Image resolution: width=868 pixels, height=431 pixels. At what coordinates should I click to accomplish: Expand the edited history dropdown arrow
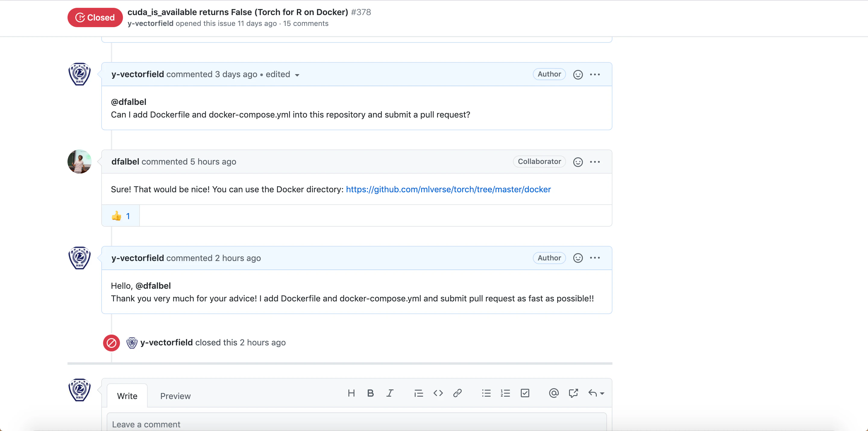[x=297, y=75]
